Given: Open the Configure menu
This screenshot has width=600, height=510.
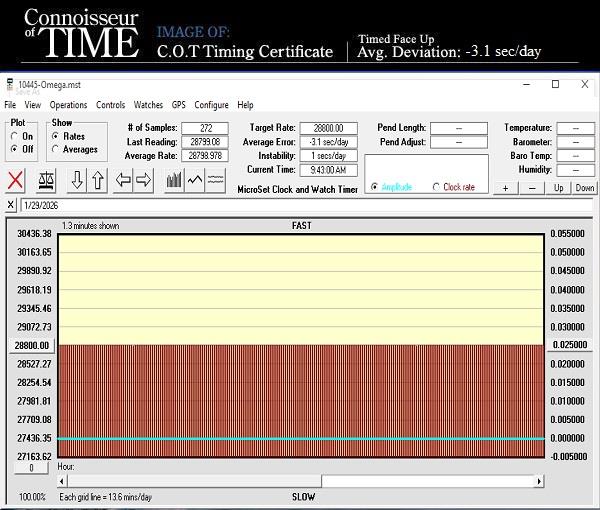Looking at the screenshot, I should coord(211,105).
